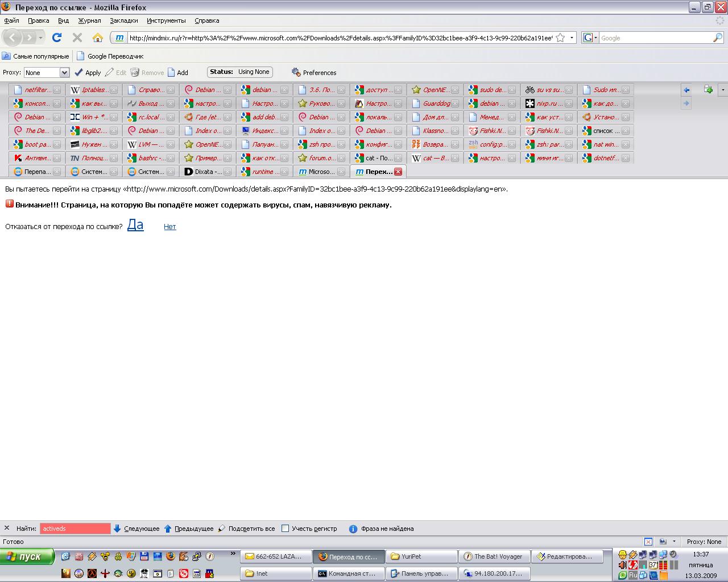Image resolution: width=728 pixels, height=582 pixels.
Task: Click the "Да" link
Action: click(x=135, y=225)
